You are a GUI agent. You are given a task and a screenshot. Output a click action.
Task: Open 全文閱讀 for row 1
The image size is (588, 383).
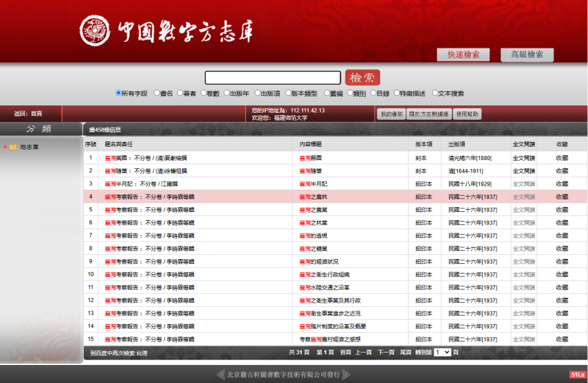[524, 158]
